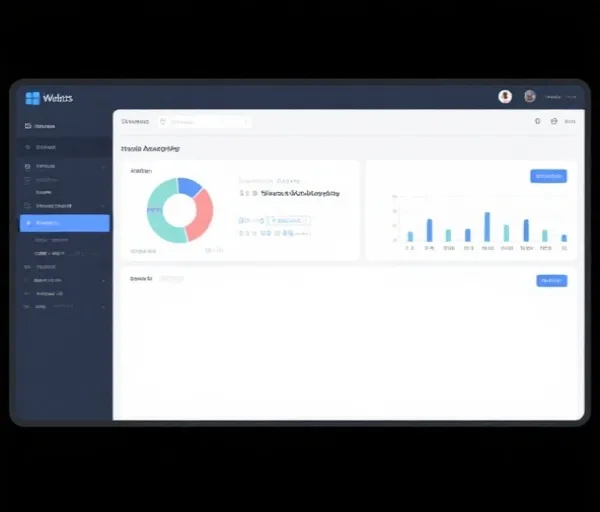Click the folder icon in the sidebar
Screen dimensions: 600x512
[x=27, y=205]
